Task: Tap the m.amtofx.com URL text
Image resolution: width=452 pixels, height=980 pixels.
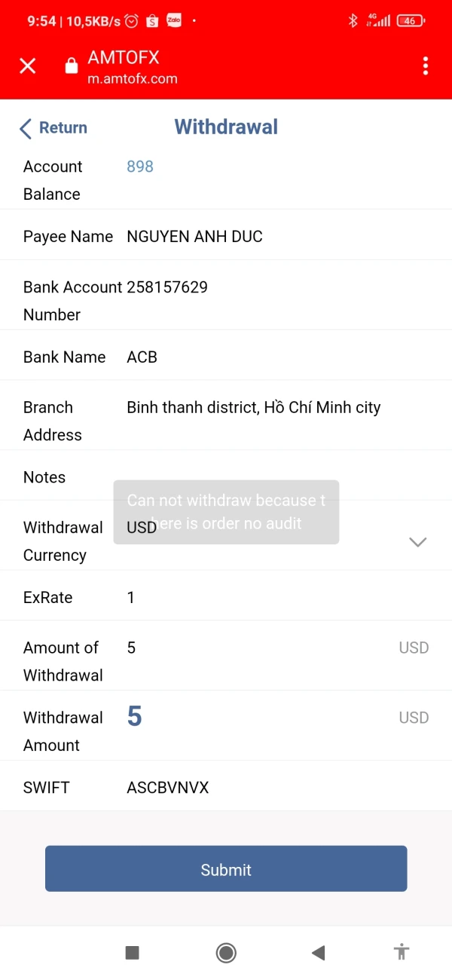Action: pos(133,79)
